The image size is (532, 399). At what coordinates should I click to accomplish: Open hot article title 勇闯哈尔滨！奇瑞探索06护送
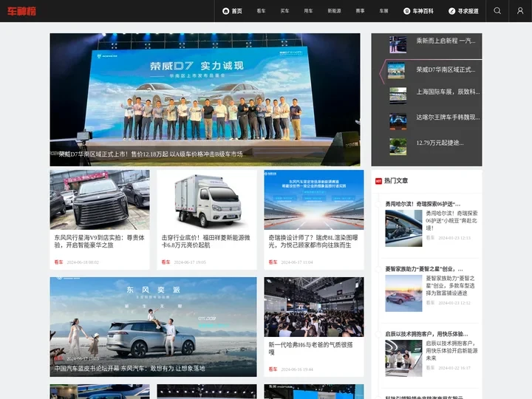click(423, 204)
